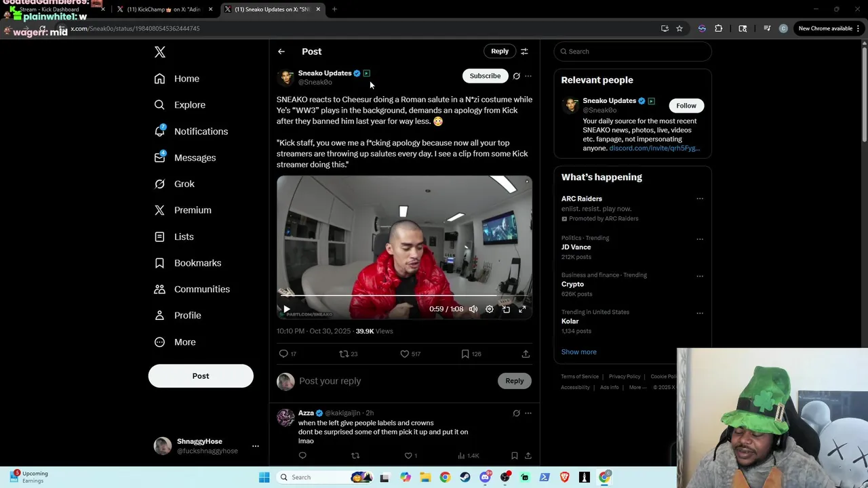The image size is (868, 488).
Task: Open more options for ARC Raiders trend
Action: pyautogui.click(x=700, y=199)
